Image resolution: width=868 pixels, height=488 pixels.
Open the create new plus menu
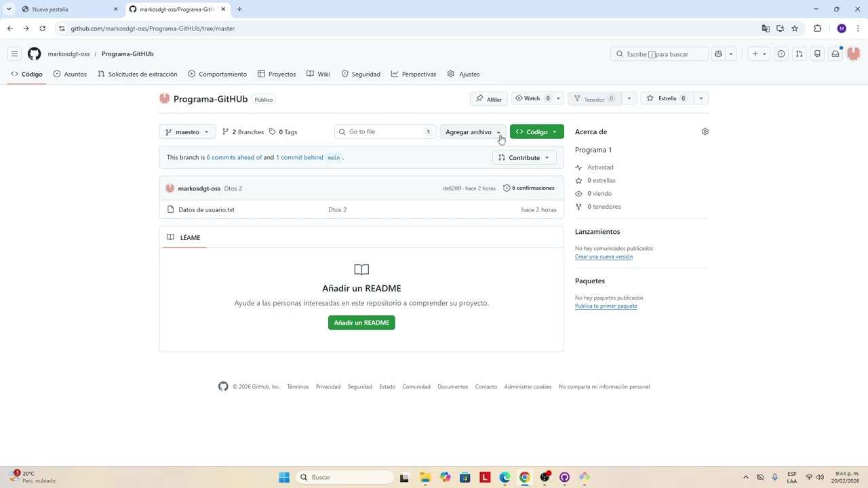click(758, 54)
